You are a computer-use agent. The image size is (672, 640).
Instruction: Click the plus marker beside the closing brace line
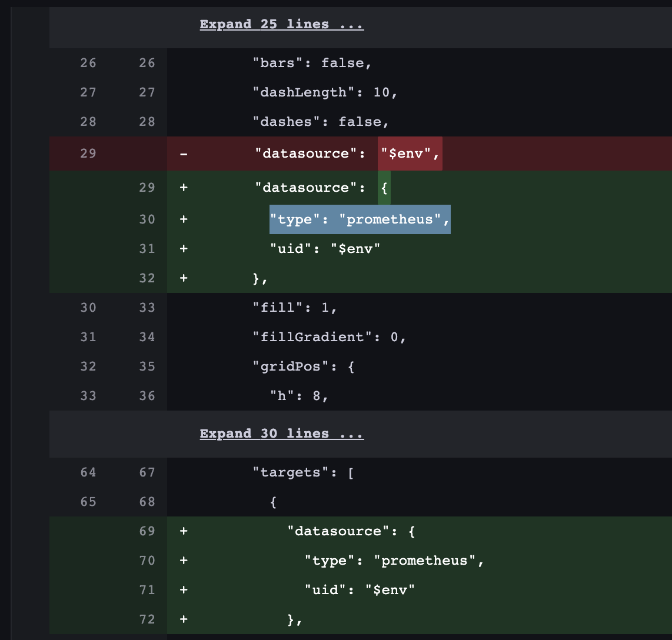click(183, 278)
